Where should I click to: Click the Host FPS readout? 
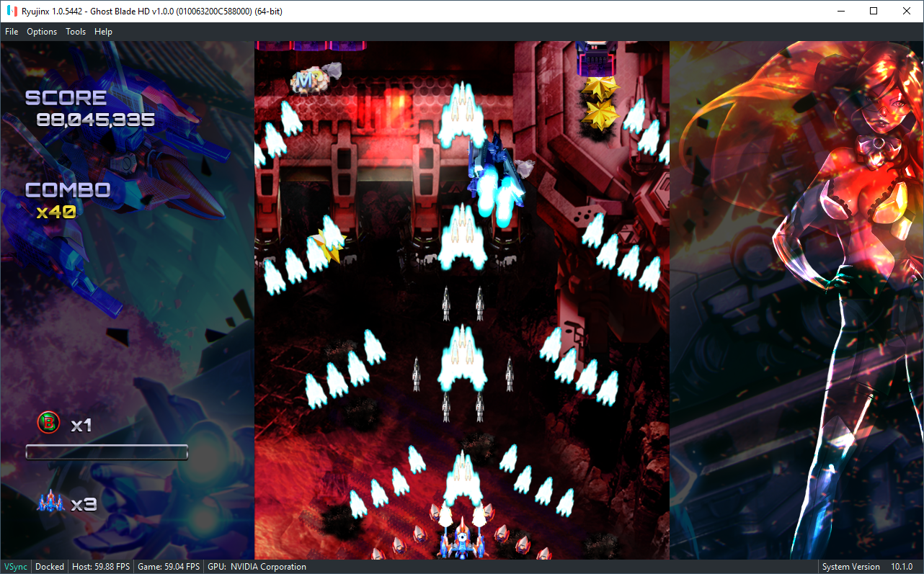coord(100,567)
